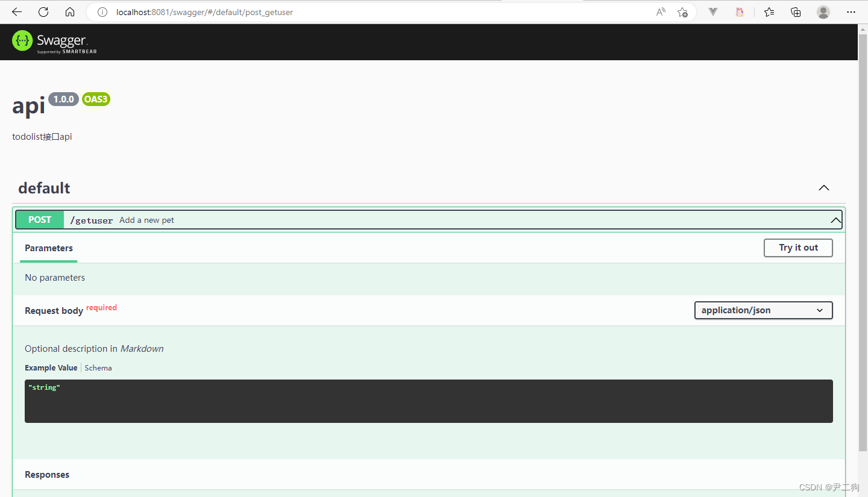Click the Try it out button
Viewport: 868px width, 497px height.
coord(798,248)
